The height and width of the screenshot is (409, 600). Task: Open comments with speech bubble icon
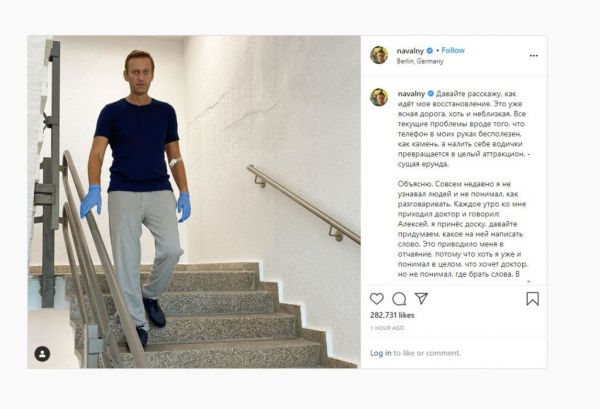click(x=399, y=299)
